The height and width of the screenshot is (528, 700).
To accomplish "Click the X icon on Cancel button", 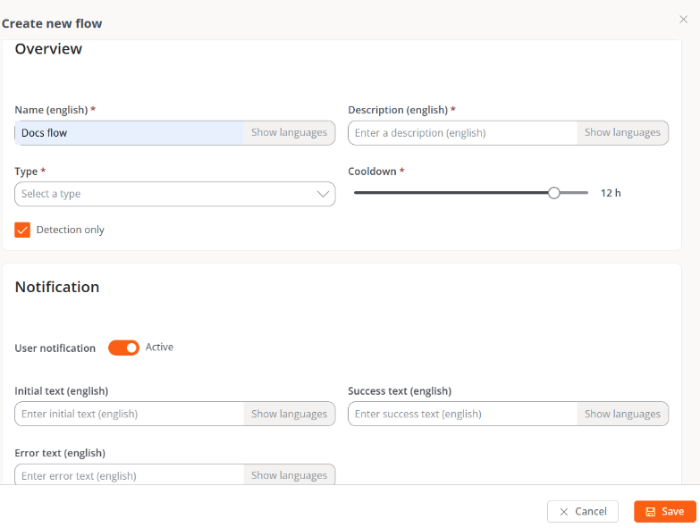I will coord(564,511).
